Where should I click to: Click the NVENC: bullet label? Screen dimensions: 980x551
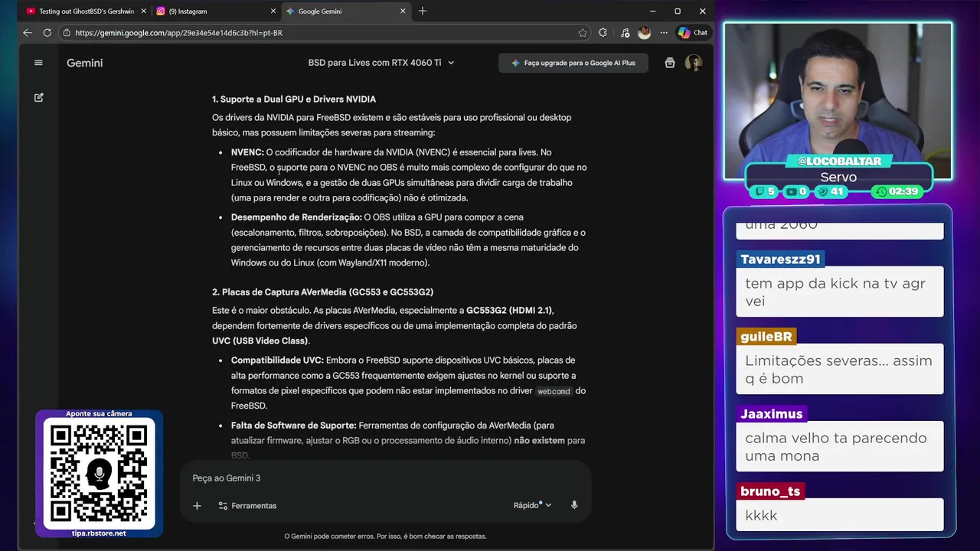[247, 152]
